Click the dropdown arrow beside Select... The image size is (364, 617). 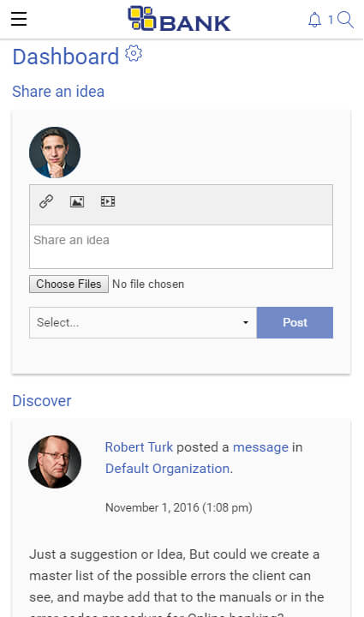[x=246, y=323]
